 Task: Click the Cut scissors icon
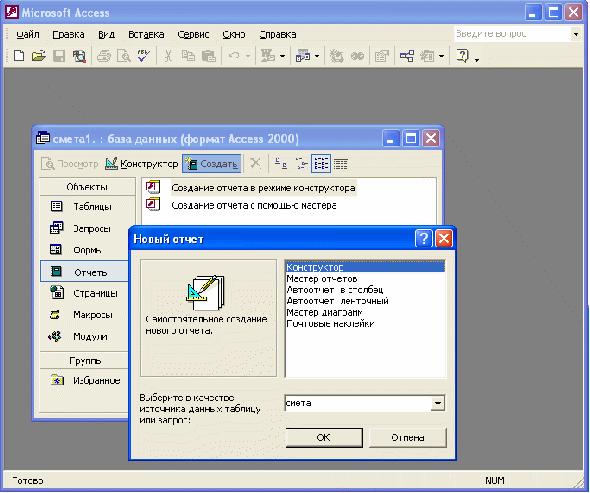[x=168, y=56]
